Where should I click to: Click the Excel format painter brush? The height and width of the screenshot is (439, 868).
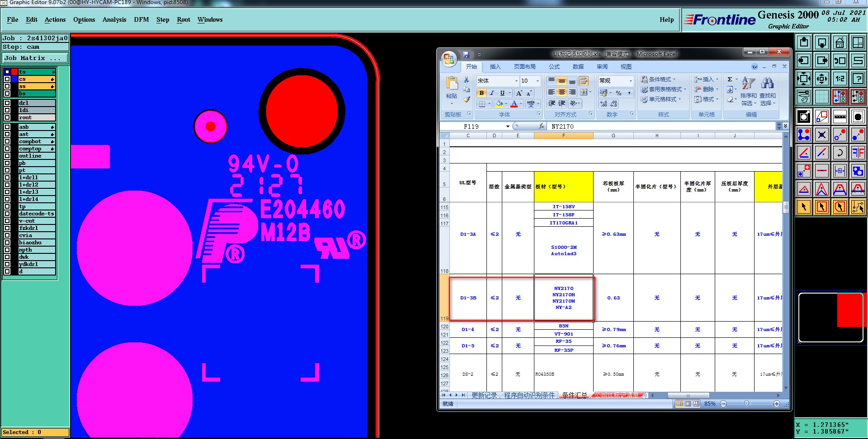pos(467,99)
